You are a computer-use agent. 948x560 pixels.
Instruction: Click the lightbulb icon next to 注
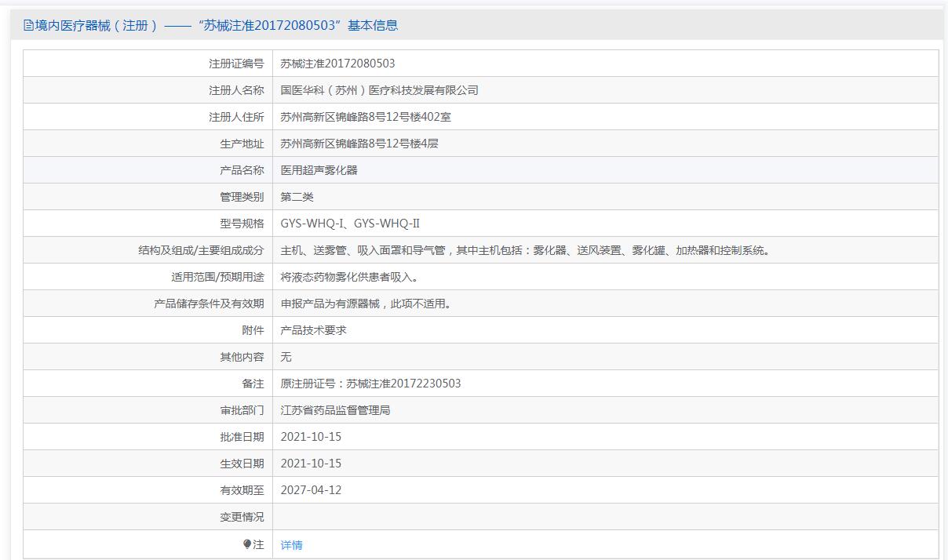coord(247,544)
